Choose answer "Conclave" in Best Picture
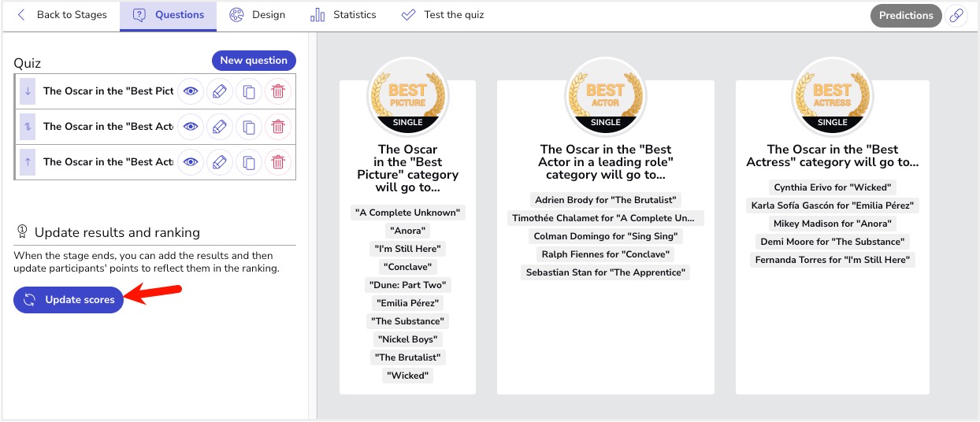Image resolution: width=980 pixels, height=422 pixels. tap(407, 267)
